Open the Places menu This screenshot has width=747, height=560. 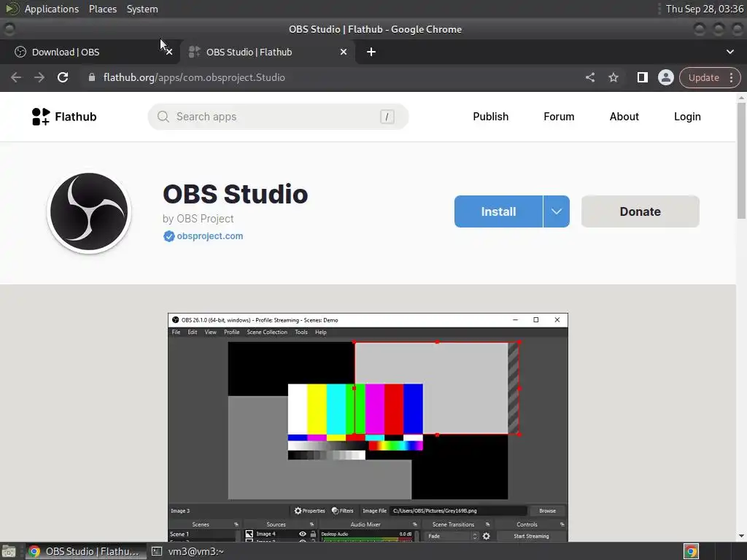point(102,9)
